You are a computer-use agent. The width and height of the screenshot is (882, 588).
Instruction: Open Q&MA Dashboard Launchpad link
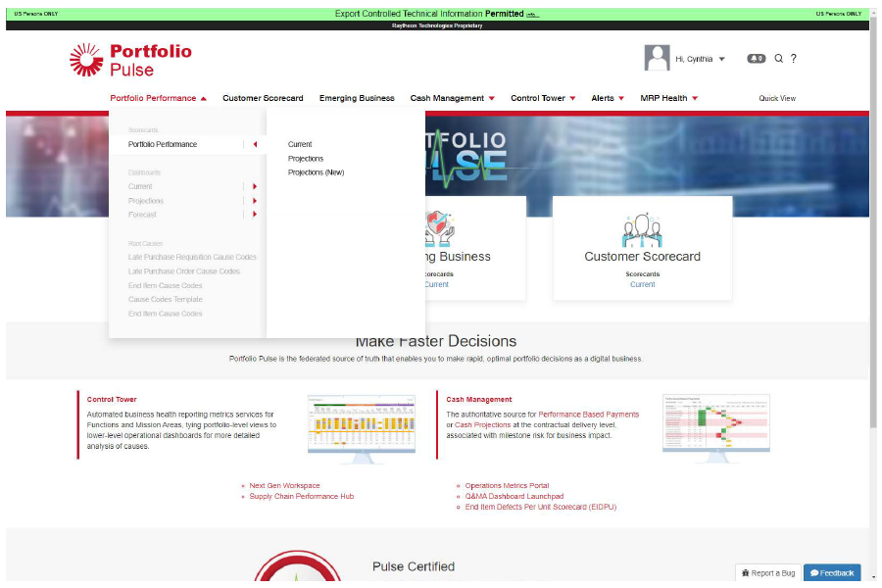(x=514, y=496)
